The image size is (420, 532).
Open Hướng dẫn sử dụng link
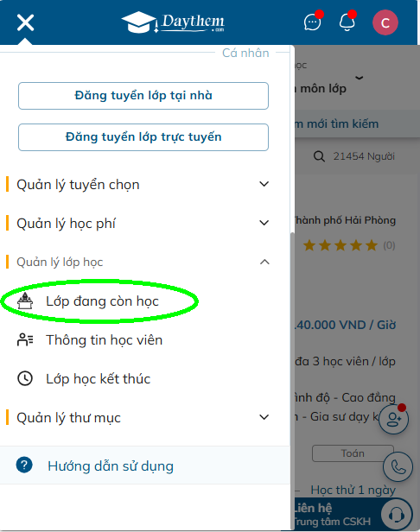point(111,466)
